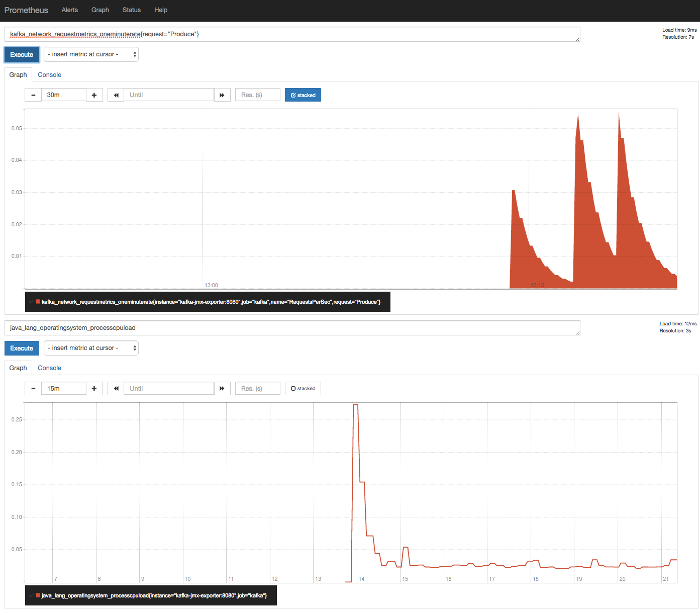Open the Alerts page from the navbar

tap(69, 10)
